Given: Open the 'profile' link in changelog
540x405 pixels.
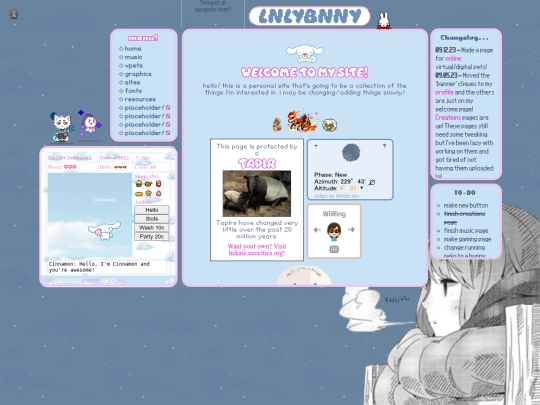Looking at the screenshot, I should point(444,92).
